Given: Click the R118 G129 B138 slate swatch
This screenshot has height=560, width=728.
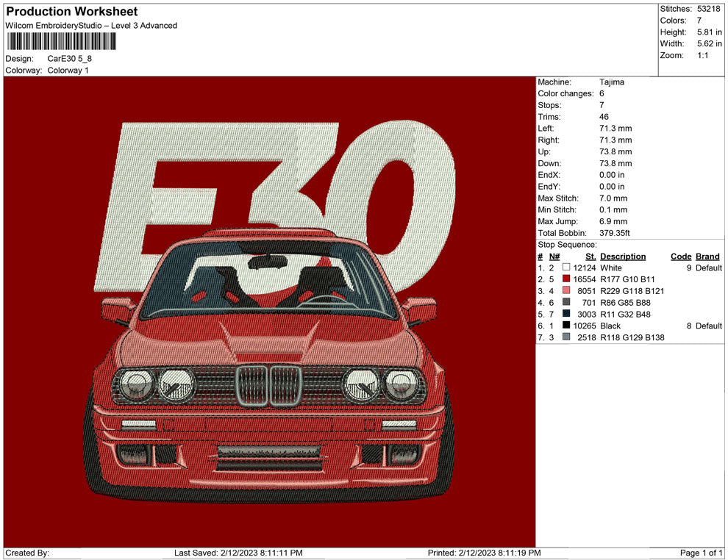Looking at the screenshot, I should pos(566,337).
